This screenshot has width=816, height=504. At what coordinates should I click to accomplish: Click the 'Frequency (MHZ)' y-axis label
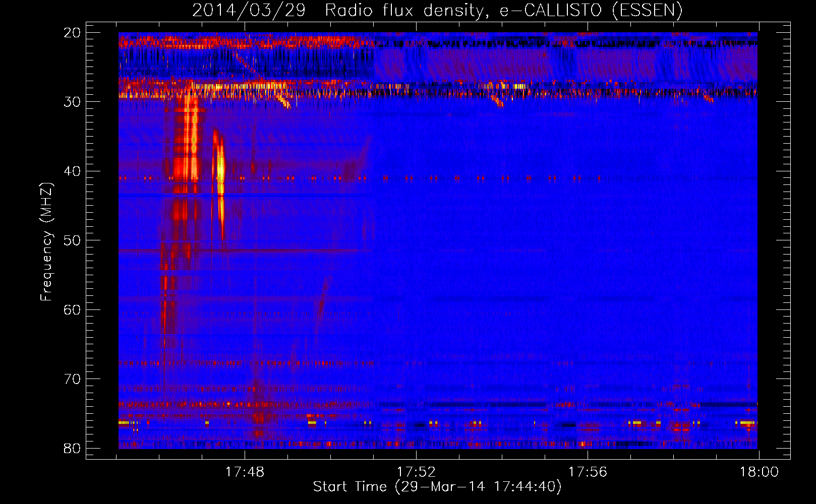pyautogui.click(x=46, y=242)
